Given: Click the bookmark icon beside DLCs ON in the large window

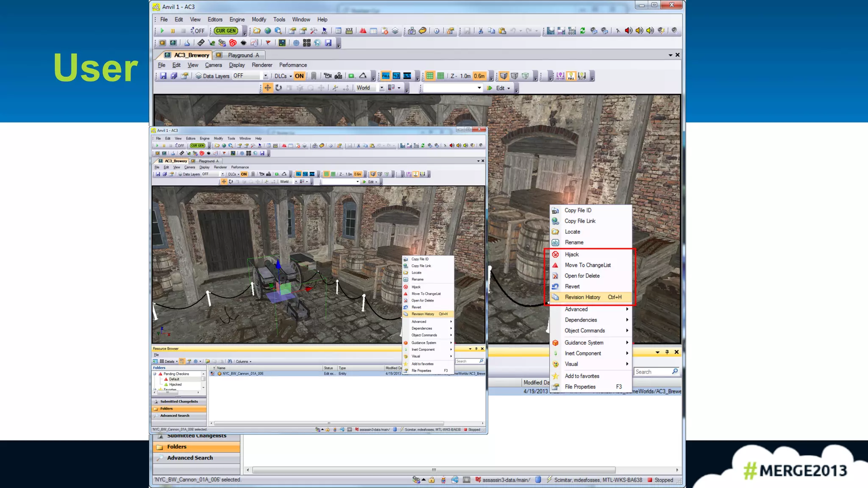Looking at the screenshot, I should point(314,76).
